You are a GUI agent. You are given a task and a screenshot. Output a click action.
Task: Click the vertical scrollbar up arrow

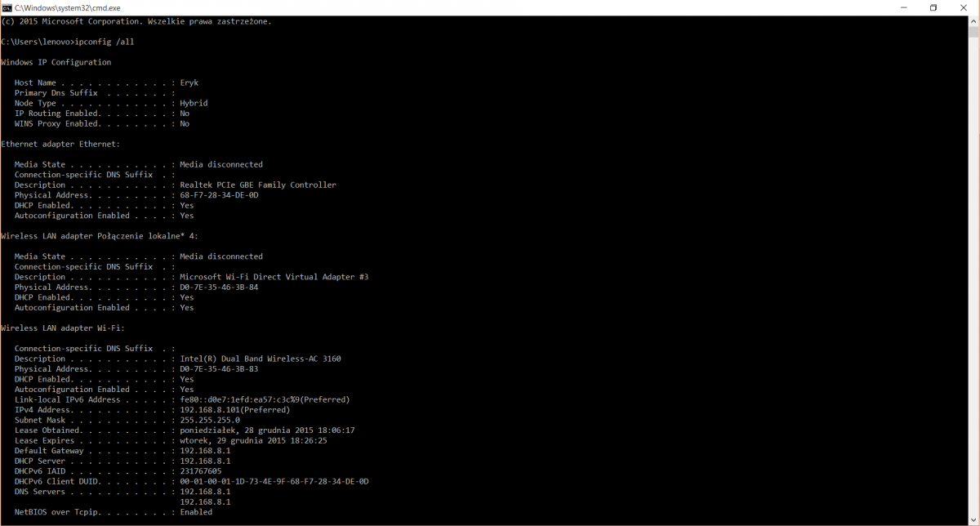click(x=973, y=20)
